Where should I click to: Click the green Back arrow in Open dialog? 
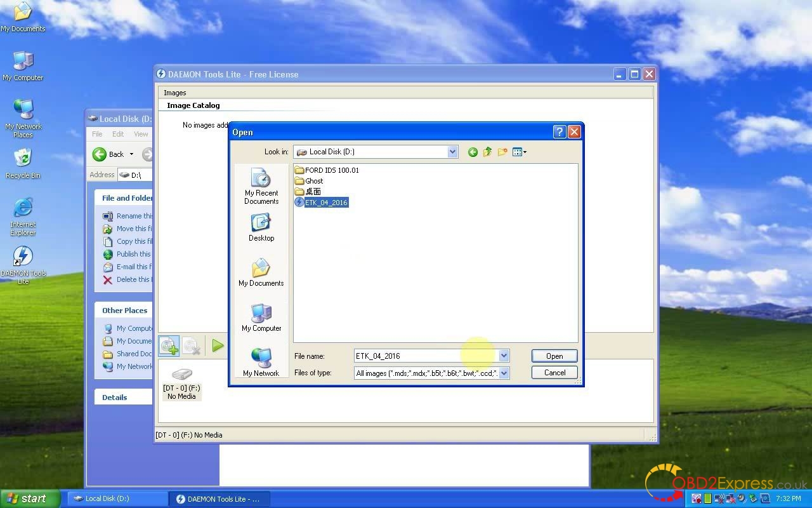(473, 152)
